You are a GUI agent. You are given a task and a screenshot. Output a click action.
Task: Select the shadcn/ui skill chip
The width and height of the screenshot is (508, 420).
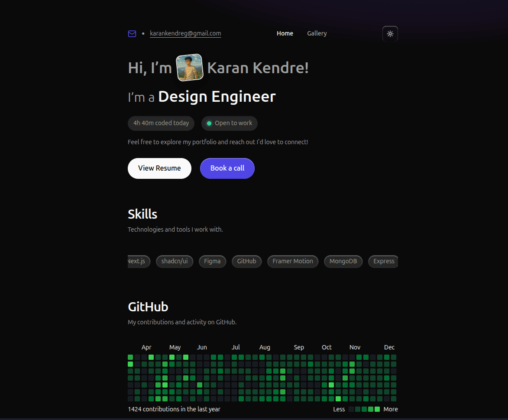tap(175, 262)
